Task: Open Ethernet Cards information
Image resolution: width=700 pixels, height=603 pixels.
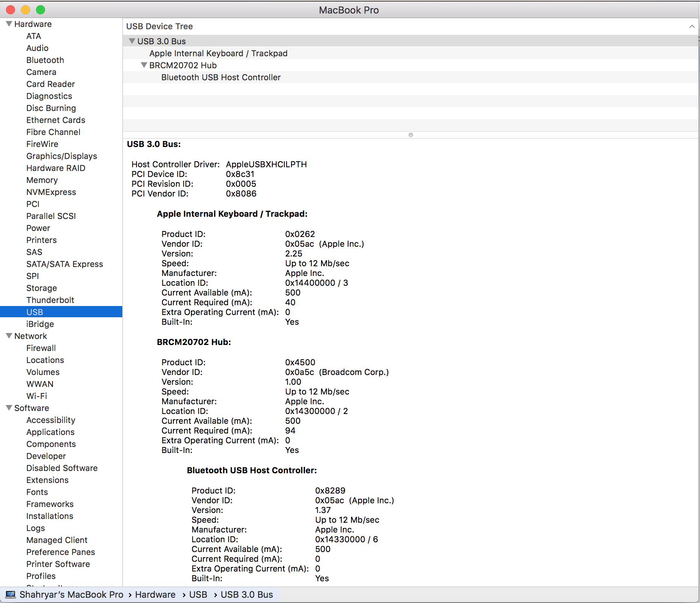Action: (x=56, y=120)
